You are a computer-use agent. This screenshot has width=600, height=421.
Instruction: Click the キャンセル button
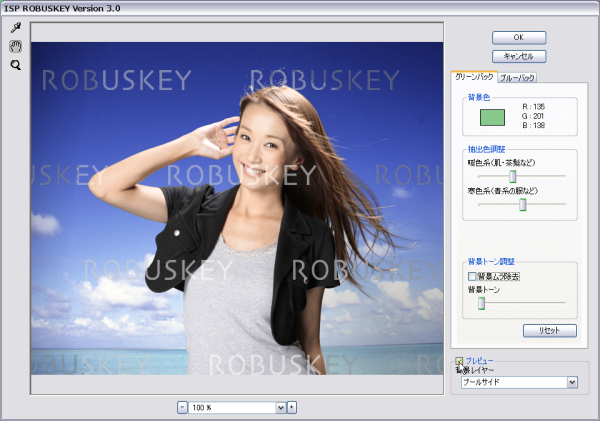coord(519,56)
